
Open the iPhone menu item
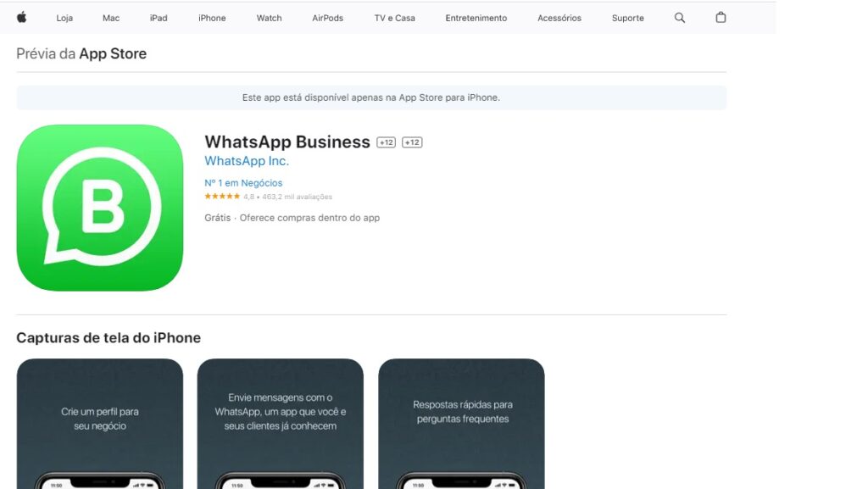[212, 18]
